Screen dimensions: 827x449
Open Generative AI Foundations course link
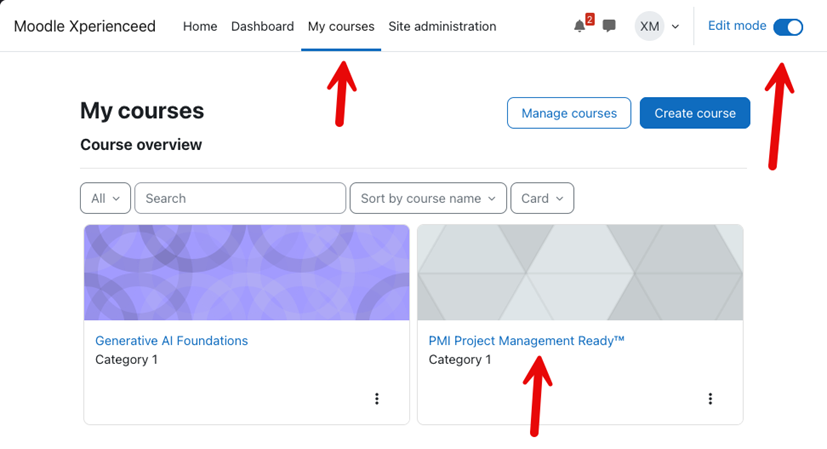[171, 341]
